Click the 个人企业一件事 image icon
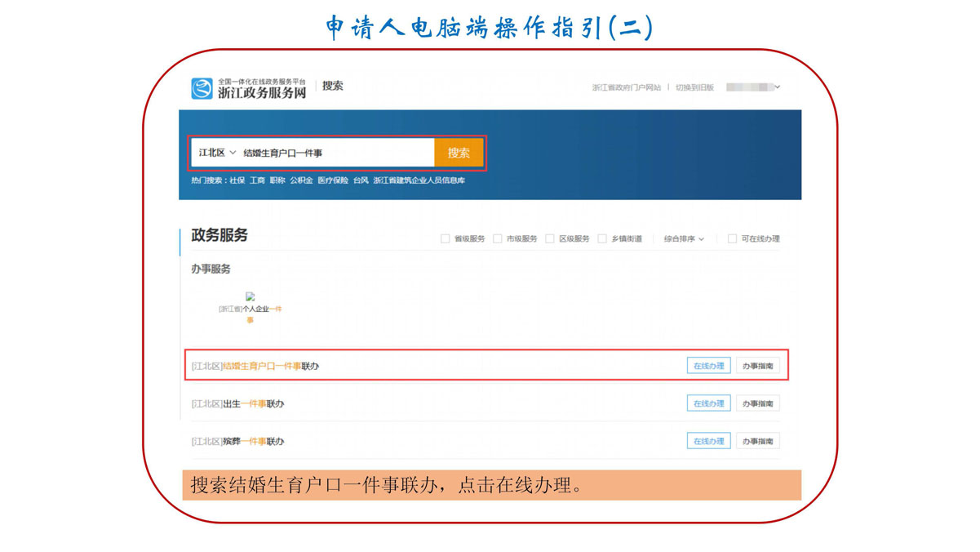The height and width of the screenshot is (552, 980). (x=251, y=297)
